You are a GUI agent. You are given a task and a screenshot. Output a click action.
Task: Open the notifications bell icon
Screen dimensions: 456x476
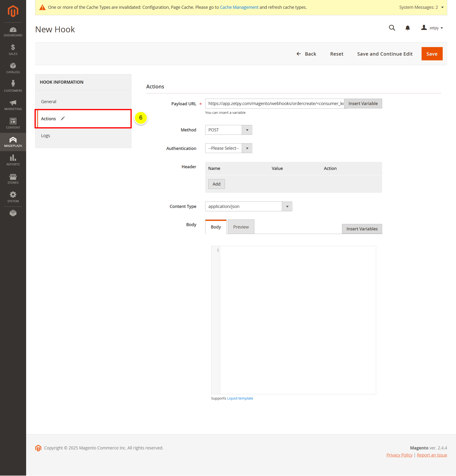coord(408,28)
